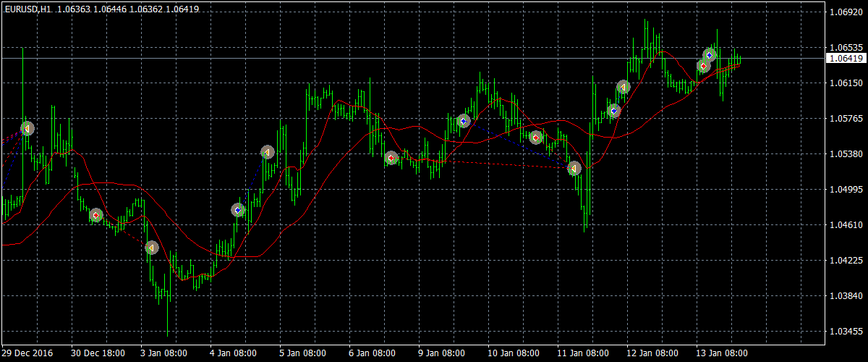Click the 9 Jan 08:00 time axis label
The image size is (868, 362).
tap(442, 353)
